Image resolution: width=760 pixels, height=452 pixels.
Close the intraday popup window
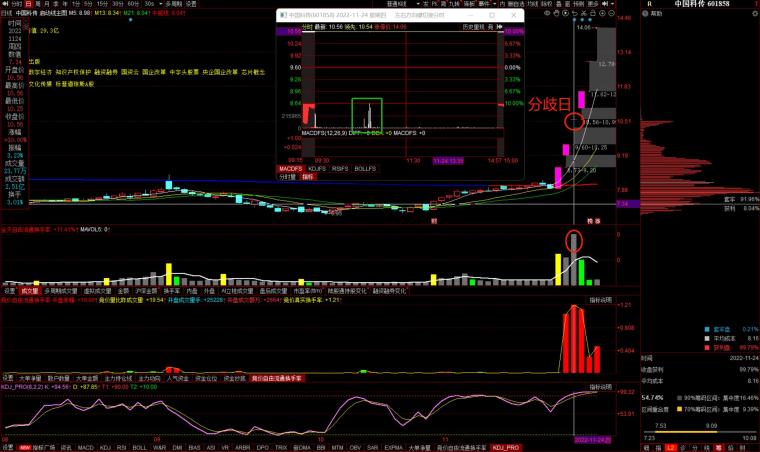point(514,15)
